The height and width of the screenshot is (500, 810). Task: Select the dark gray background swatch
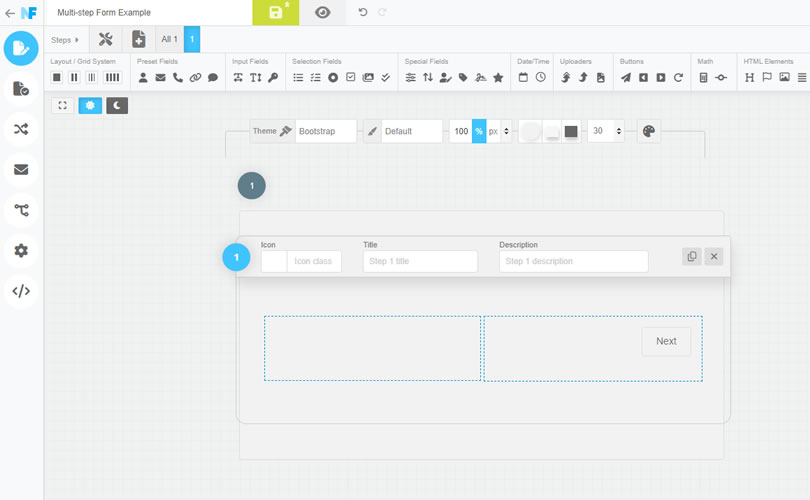pyautogui.click(x=571, y=131)
